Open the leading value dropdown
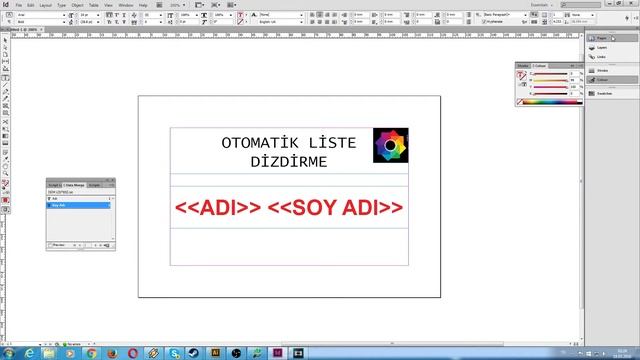Image resolution: width=640 pixels, height=360 pixels. [x=98, y=22]
